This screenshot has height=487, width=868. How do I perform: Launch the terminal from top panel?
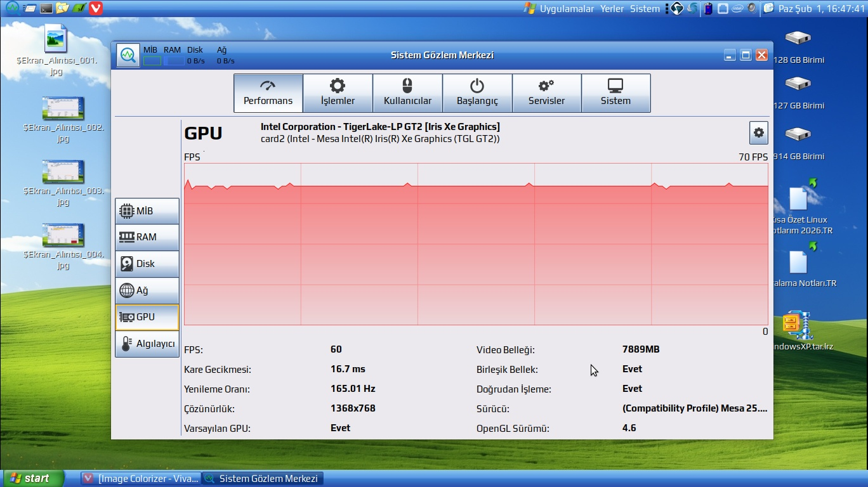point(46,8)
